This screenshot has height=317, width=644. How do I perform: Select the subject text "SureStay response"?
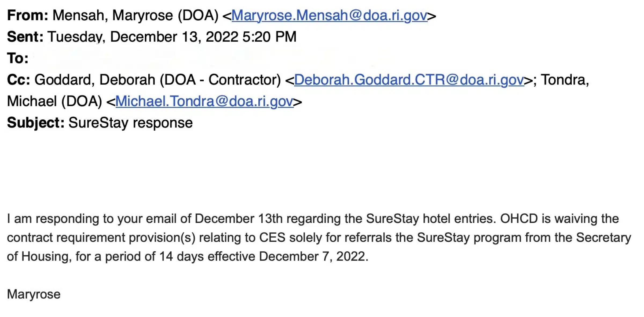coord(130,123)
